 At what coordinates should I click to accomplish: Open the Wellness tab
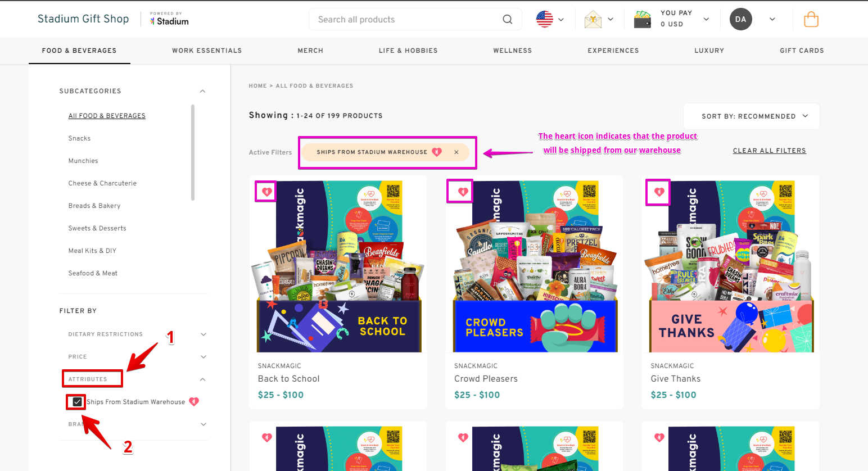513,51
